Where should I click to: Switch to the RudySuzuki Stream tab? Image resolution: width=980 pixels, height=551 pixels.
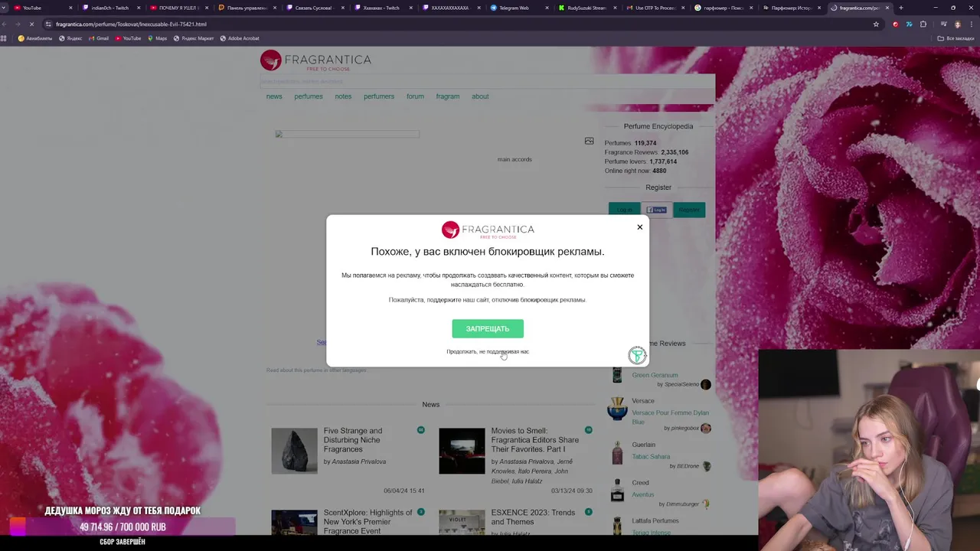tap(587, 8)
